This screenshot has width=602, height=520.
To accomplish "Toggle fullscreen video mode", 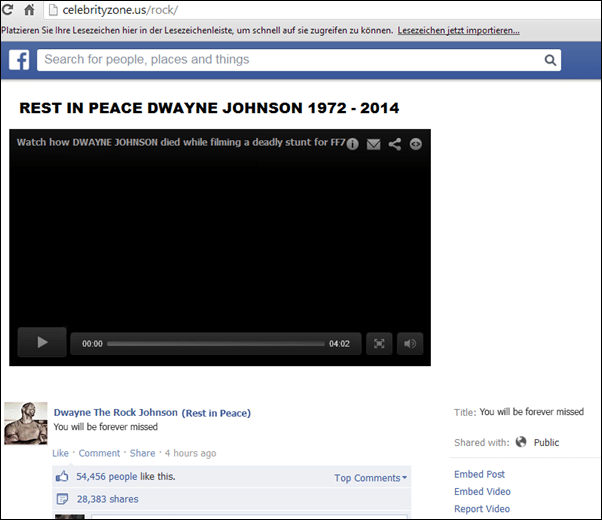I will (379, 343).
